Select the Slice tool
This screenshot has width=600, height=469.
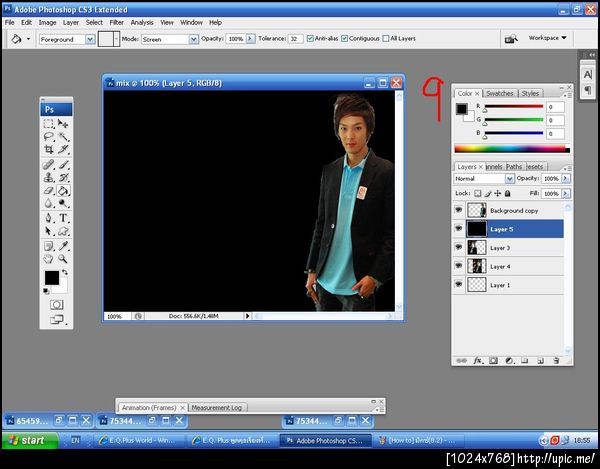tap(63, 149)
